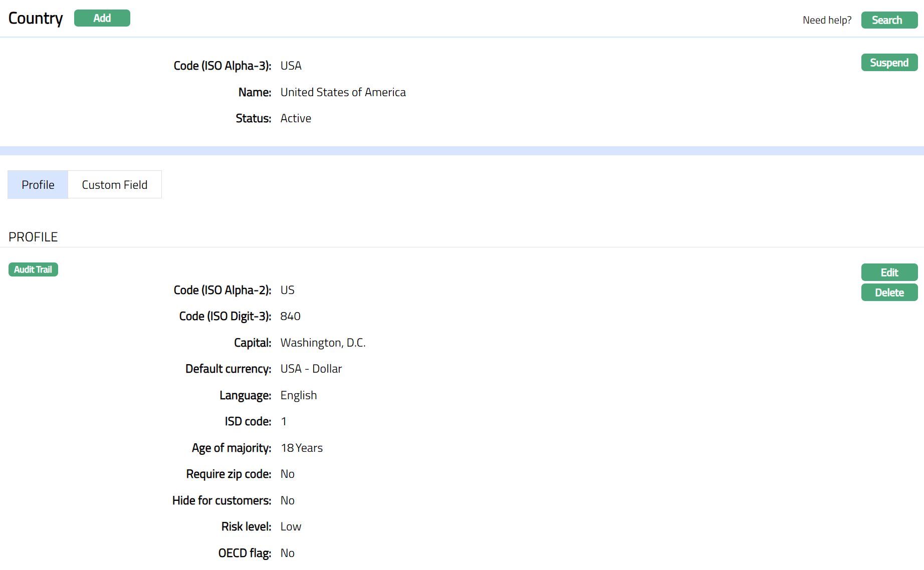Image resolution: width=924 pixels, height=570 pixels.
Task: Click the Low risk level value
Action: click(291, 526)
